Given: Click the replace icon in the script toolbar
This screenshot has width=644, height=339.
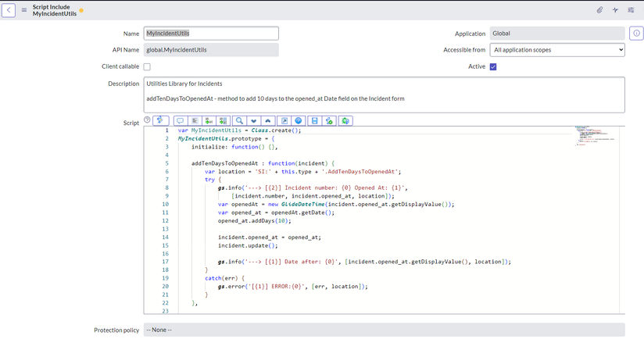Looking at the screenshot, I should pos(209,120).
